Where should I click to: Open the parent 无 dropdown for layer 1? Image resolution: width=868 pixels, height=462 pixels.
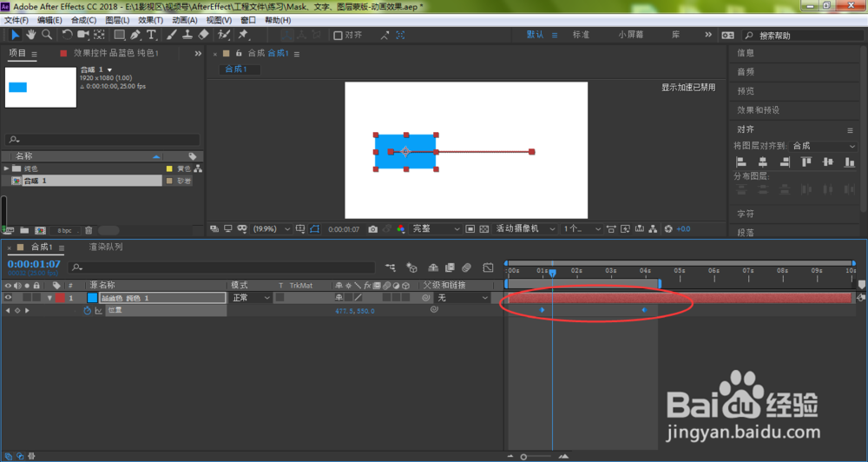point(463,298)
